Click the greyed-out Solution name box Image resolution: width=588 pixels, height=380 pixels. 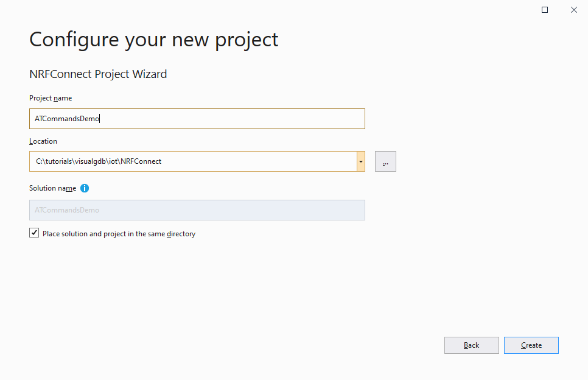[x=197, y=210]
